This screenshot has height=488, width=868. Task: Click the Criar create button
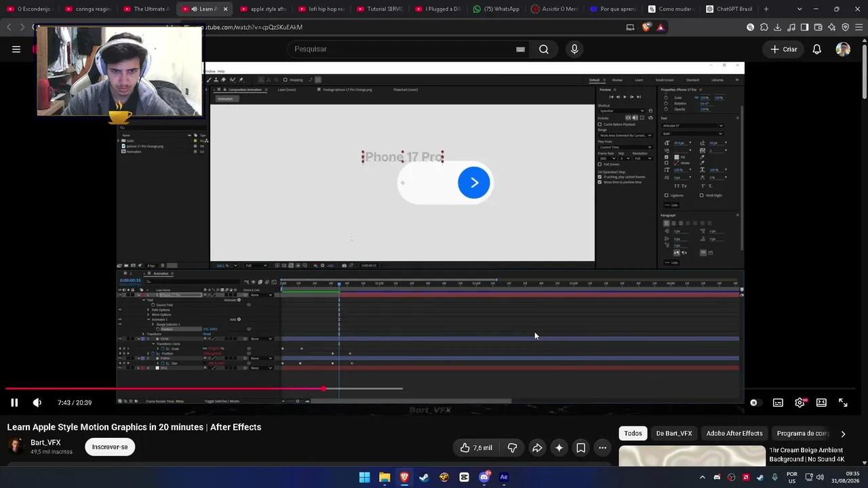784,49
